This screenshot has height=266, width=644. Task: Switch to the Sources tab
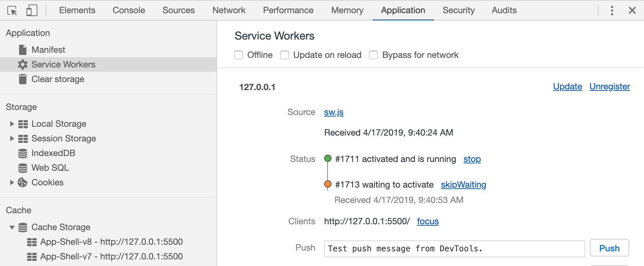(x=179, y=10)
